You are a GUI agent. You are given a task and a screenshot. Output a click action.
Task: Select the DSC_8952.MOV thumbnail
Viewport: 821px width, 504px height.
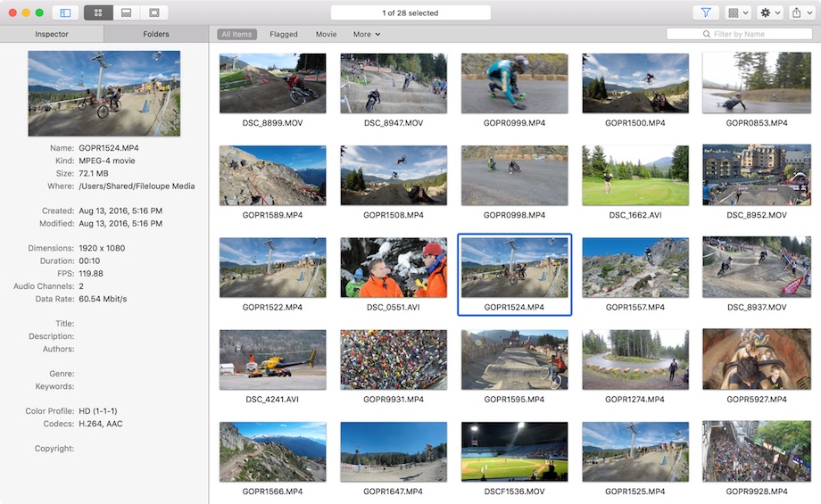[x=757, y=176]
